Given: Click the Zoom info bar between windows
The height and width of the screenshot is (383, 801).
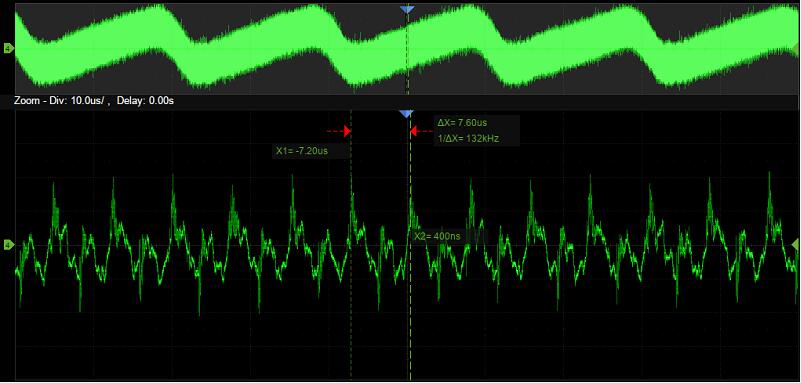Looking at the screenshot, I should [400, 101].
